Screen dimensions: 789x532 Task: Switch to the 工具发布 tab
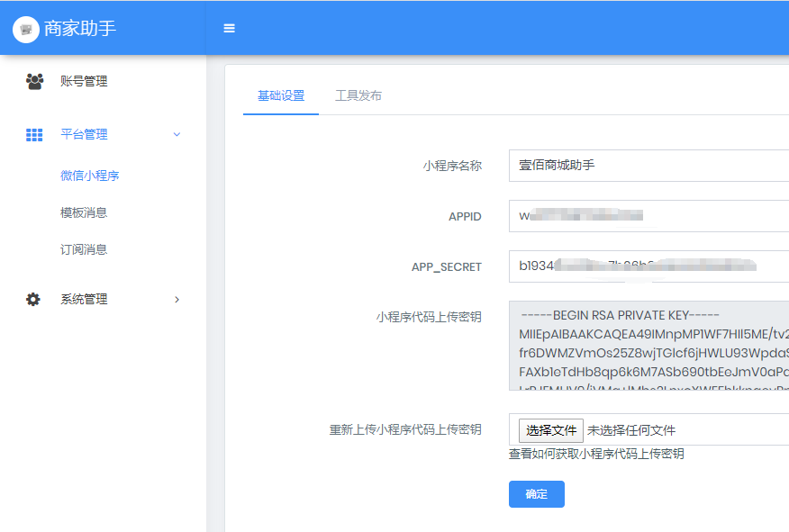(358, 95)
